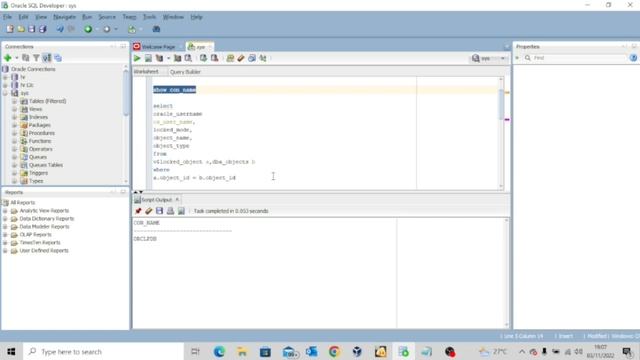Click the Unshared SQL Worksheet icon
The image size is (640, 360).
[230, 58]
